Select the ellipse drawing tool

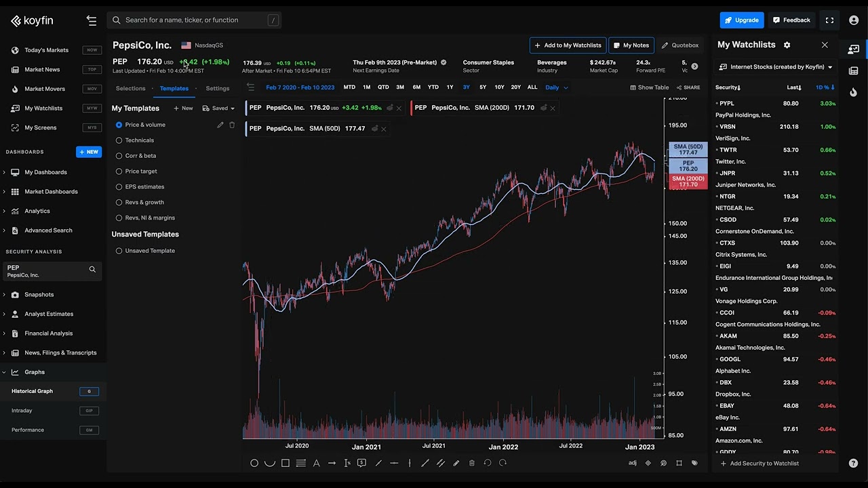click(254, 463)
